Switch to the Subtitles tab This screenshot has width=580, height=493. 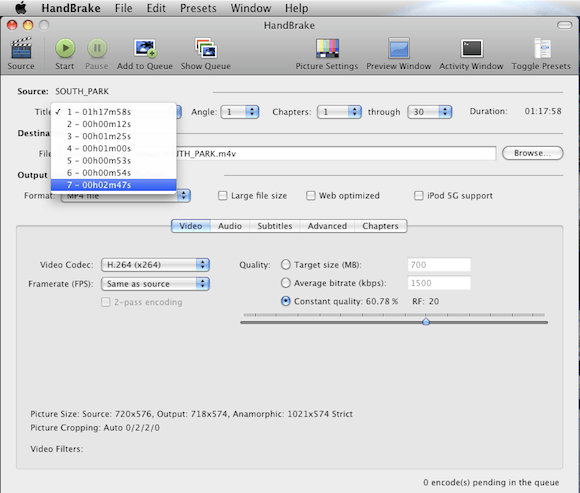point(274,226)
